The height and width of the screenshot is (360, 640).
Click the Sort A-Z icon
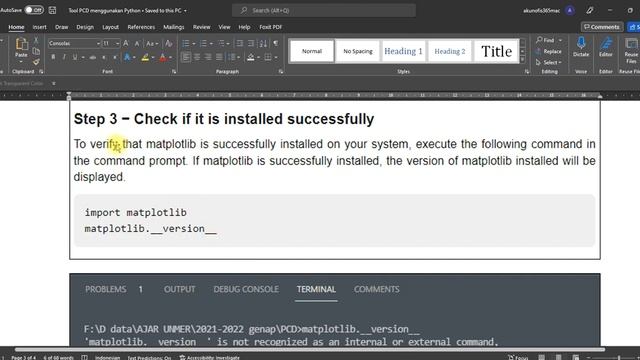pos(263,43)
